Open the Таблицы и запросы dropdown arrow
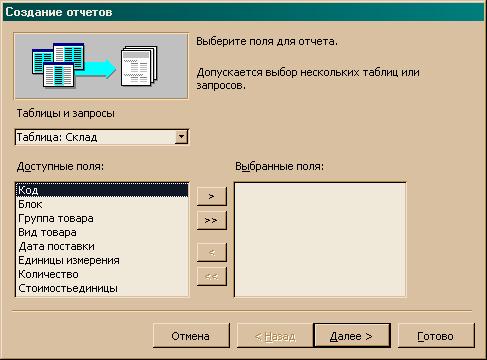The height and width of the screenshot is (360, 487). (181, 137)
